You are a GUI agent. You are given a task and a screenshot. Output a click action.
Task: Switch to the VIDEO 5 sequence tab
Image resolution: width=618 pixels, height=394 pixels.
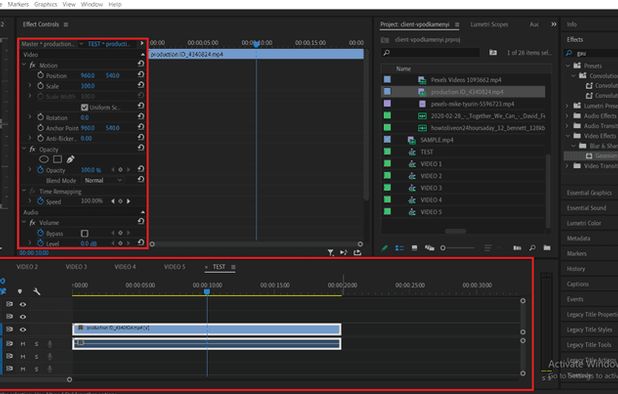point(174,267)
